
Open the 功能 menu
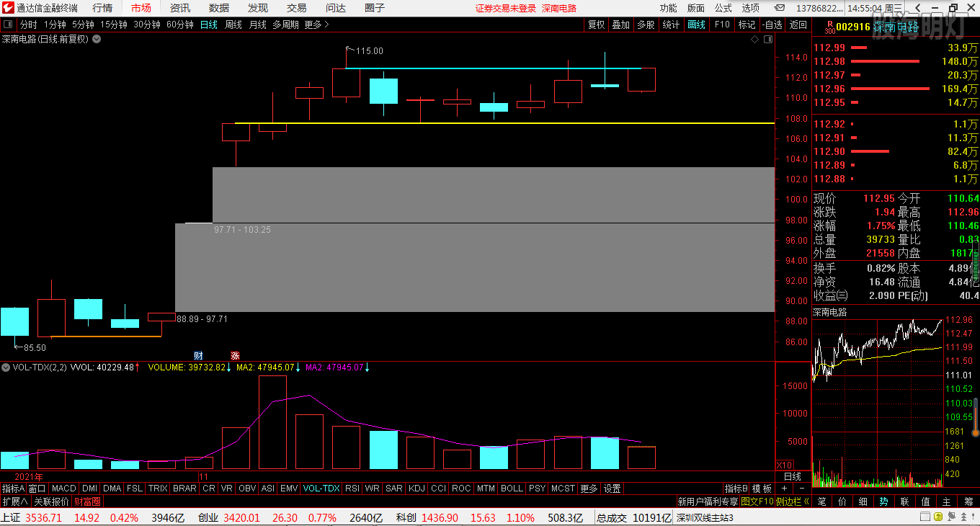pyautogui.click(x=668, y=8)
